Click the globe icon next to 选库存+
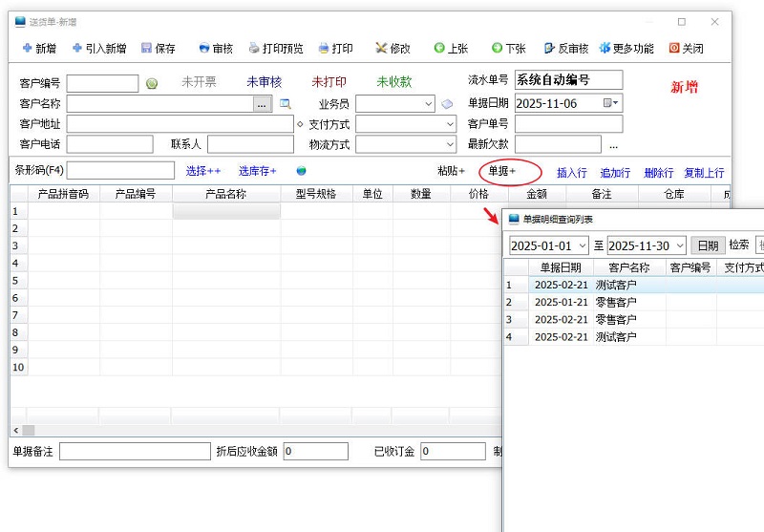Viewport: 764px width, 532px height. point(302,171)
